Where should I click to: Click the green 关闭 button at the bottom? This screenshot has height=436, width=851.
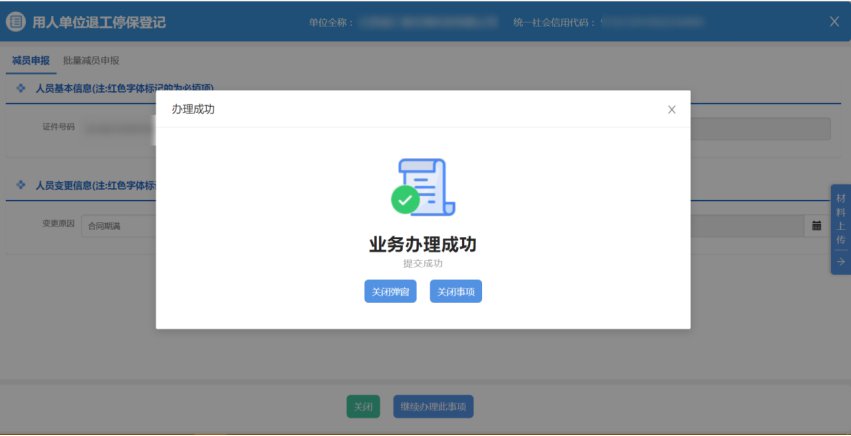363,407
